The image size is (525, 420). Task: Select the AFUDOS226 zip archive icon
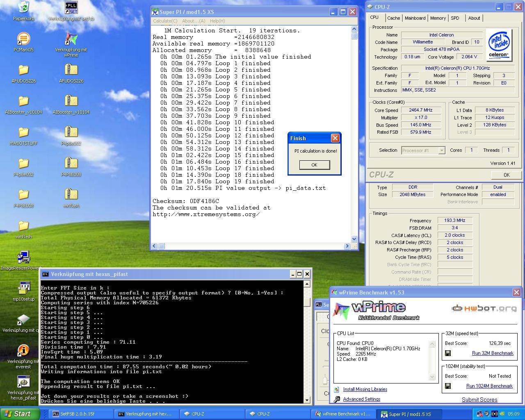(x=71, y=70)
